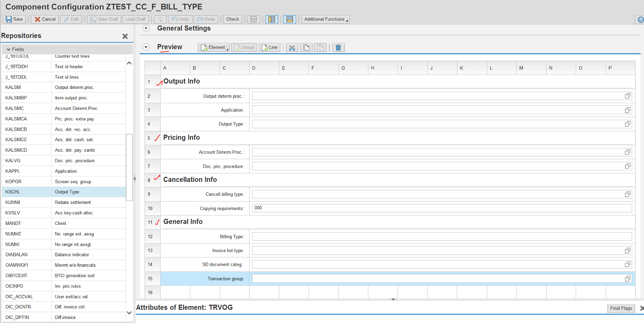Viewport: 644px width, 323px height.
Task: Close the Repositories panel
Action: tap(125, 36)
